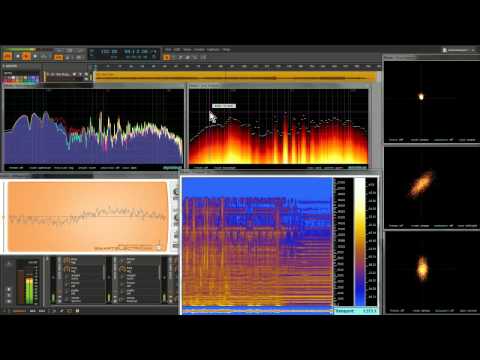The image size is (480, 360).
Task: Click the spectrogram color scale gradient bar
Action: click(360, 241)
